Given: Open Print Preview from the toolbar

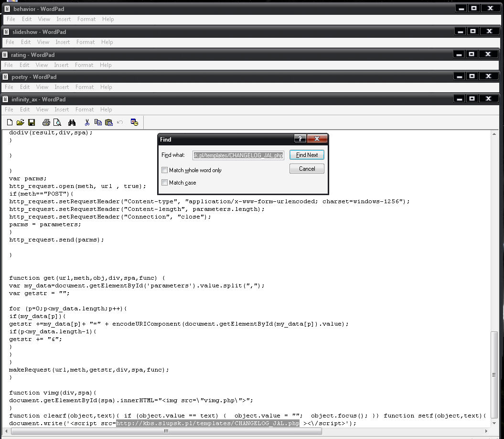Looking at the screenshot, I should point(57,122).
